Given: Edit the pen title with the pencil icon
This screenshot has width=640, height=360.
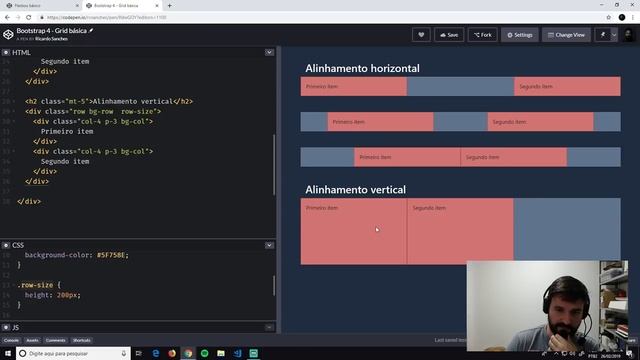Looking at the screenshot, I should click(91, 31).
